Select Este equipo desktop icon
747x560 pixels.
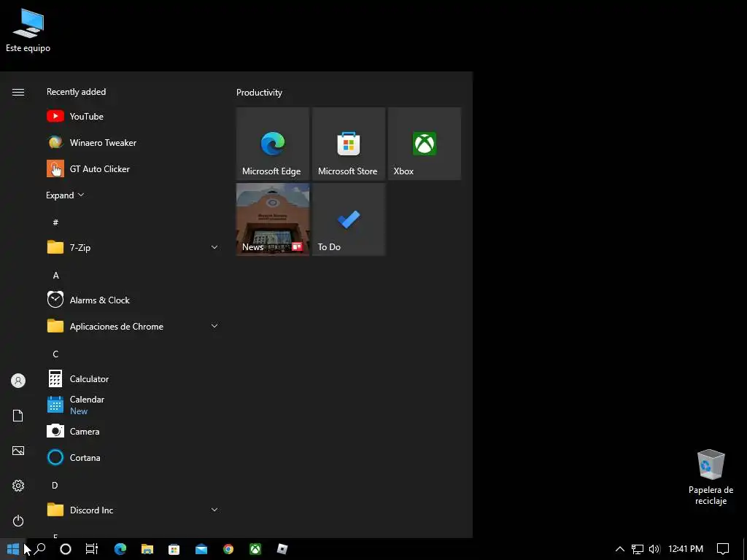[28, 29]
